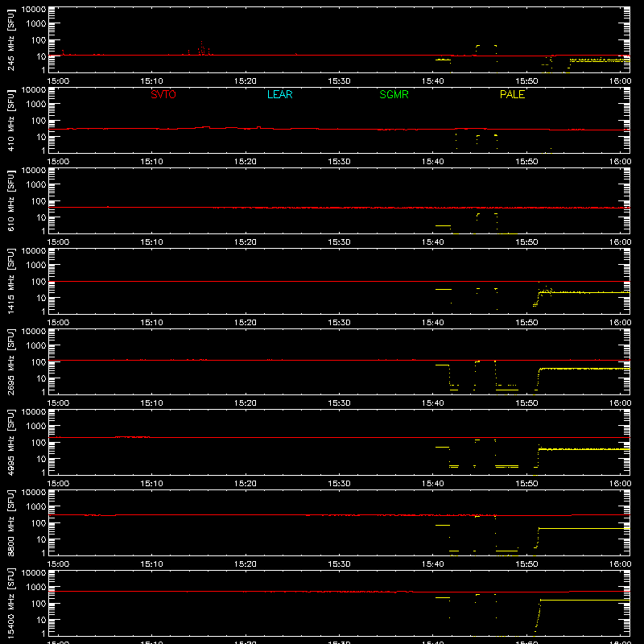The image size is (644, 644).
Task: Select the 4995 MHz [SFU] axis title
Action: point(11,442)
